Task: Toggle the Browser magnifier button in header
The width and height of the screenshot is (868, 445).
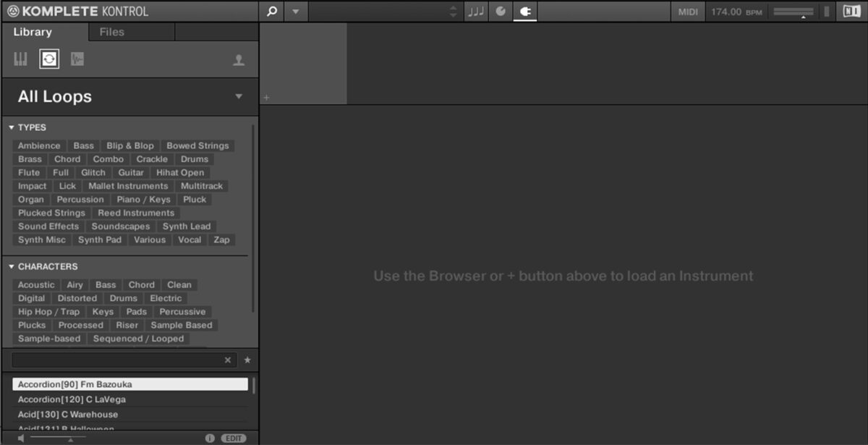Action: pyautogui.click(x=271, y=12)
